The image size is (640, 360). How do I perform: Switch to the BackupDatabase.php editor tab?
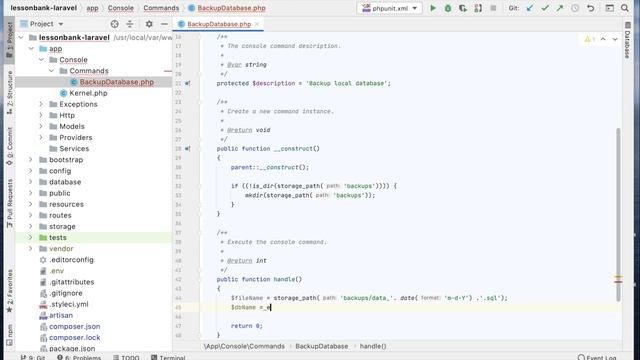tap(219, 24)
